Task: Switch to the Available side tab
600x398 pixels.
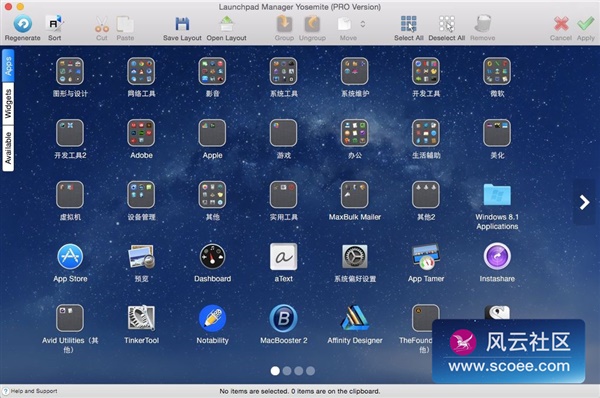Action: pos(8,148)
